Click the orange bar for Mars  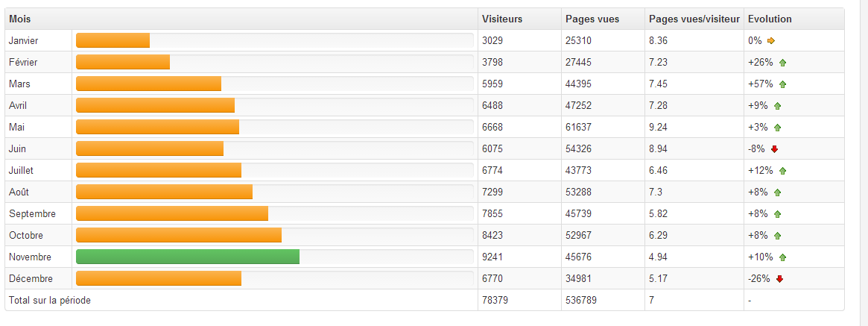149,84
